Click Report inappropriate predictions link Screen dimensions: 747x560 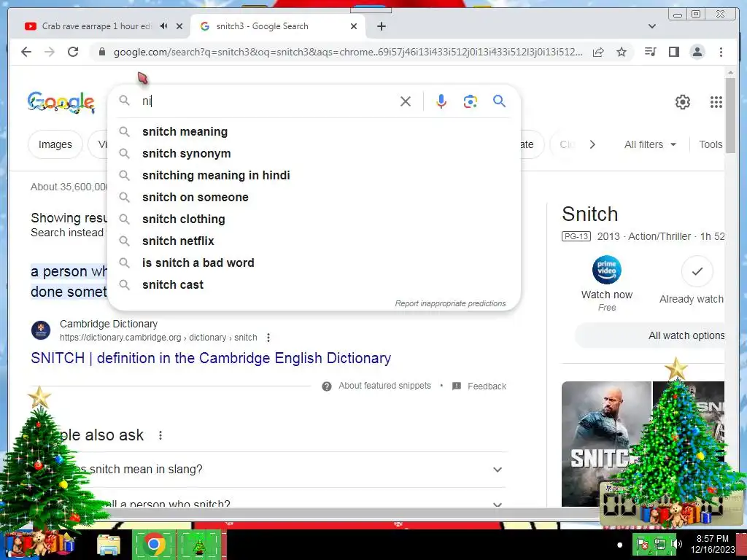(x=450, y=303)
